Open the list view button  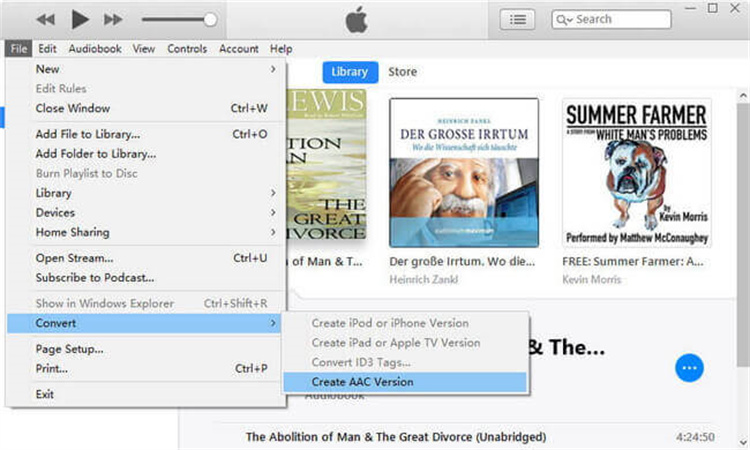coord(518,20)
